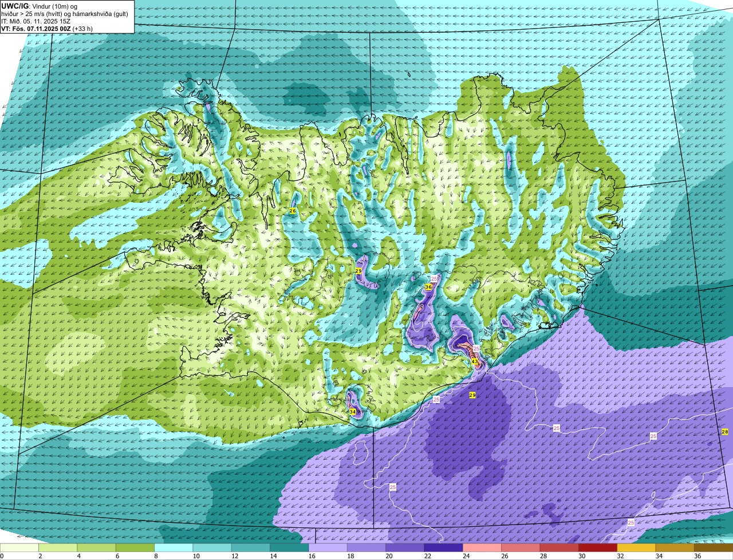Click the title text "UWC/IG: Vindur (10m) og"
The width and height of the screenshot is (733, 560).
click(x=40, y=6)
